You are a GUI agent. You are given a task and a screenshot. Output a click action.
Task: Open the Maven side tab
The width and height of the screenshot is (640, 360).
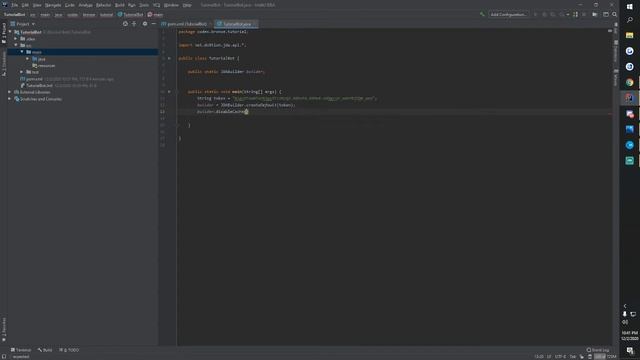616,78
